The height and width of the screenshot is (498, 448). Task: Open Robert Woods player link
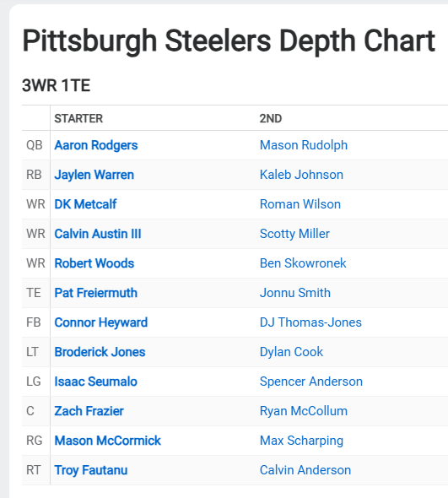point(94,263)
